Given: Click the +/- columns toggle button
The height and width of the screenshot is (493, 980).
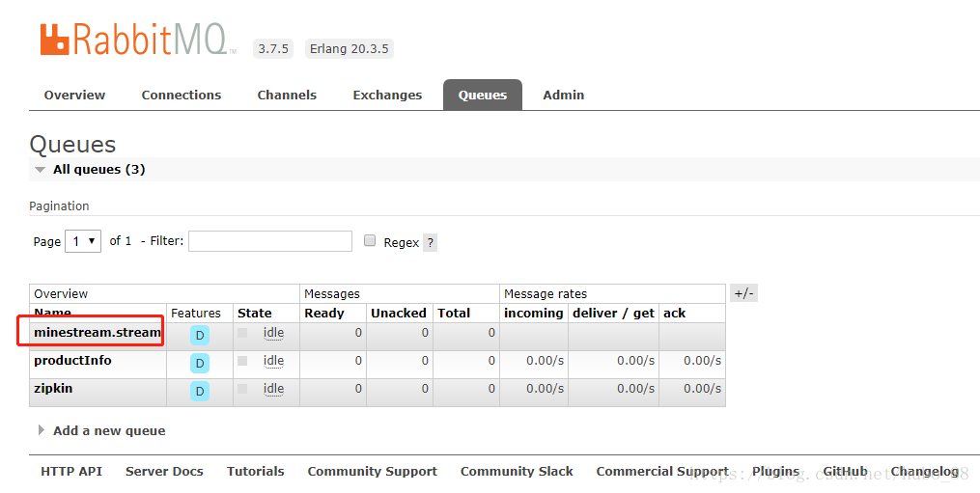Looking at the screenshot, I should click(743, 293).
